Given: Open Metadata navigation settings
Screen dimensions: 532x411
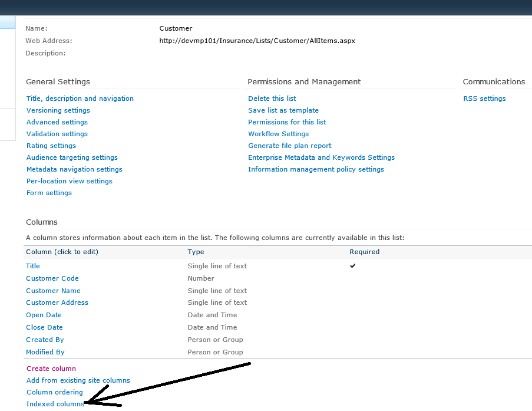Looking at the screenshot, I should (x=74, y=169).
